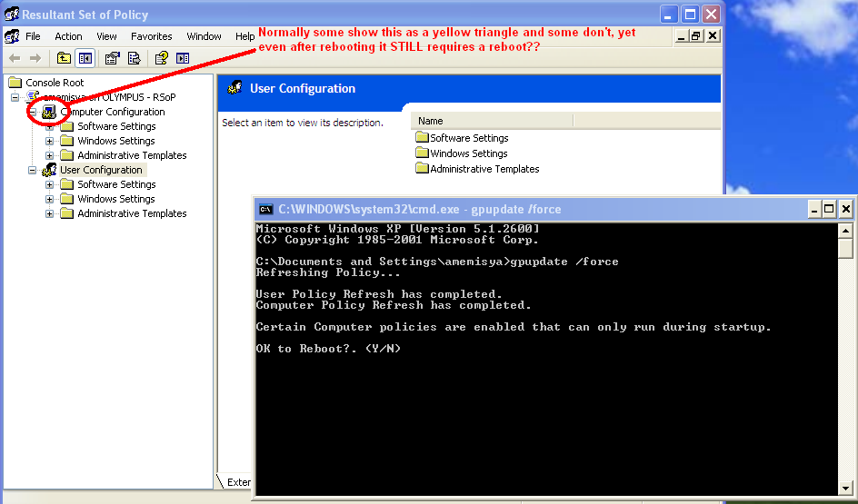Expand Software Settings under Computer Configuration
This screenshot has width=858, height=504.
click(49, 126)
